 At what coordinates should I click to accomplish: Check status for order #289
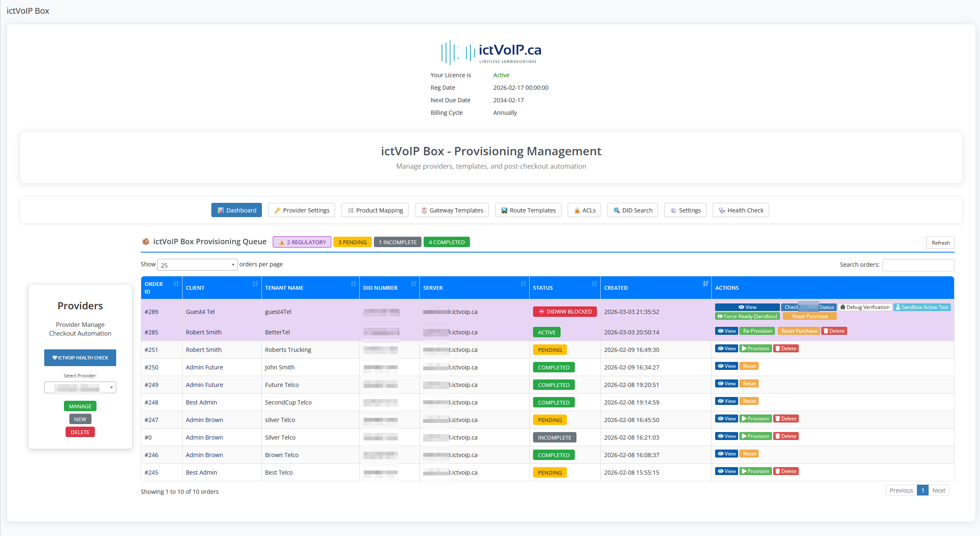809,307
